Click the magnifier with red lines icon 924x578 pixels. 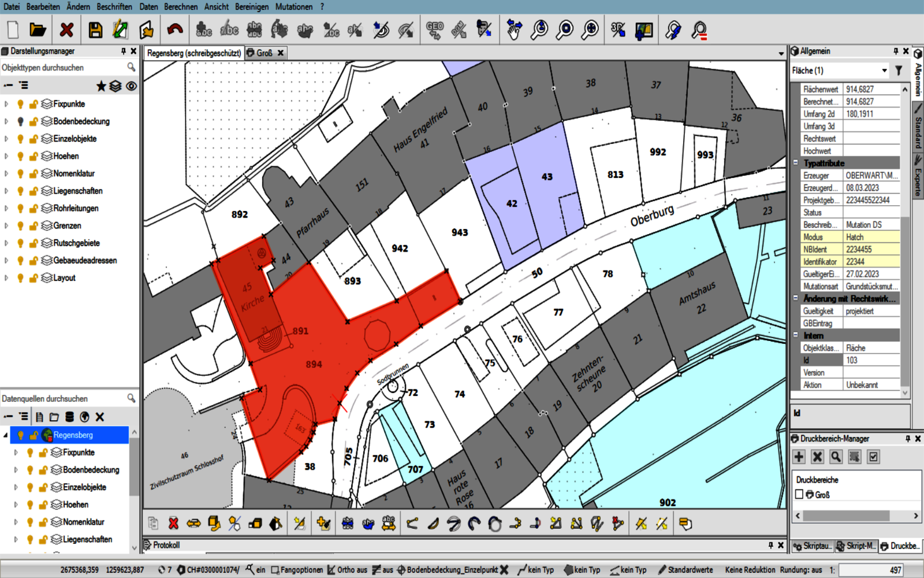click(x=699, y=29)
